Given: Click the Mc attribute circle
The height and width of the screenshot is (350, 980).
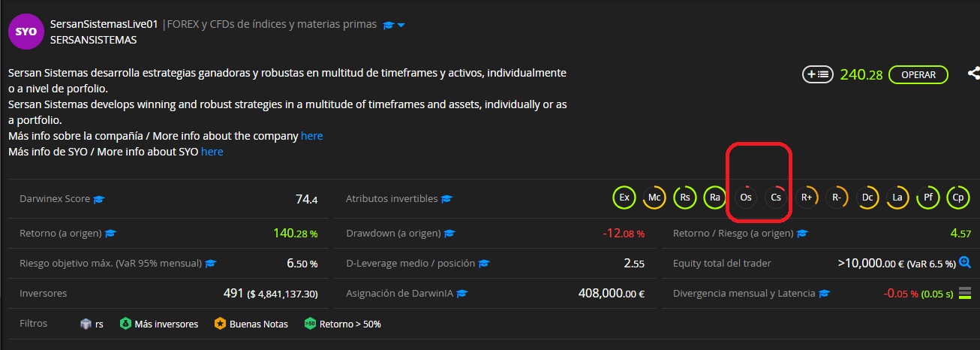Looking at the screenshot, I should (x=654, y=198).
